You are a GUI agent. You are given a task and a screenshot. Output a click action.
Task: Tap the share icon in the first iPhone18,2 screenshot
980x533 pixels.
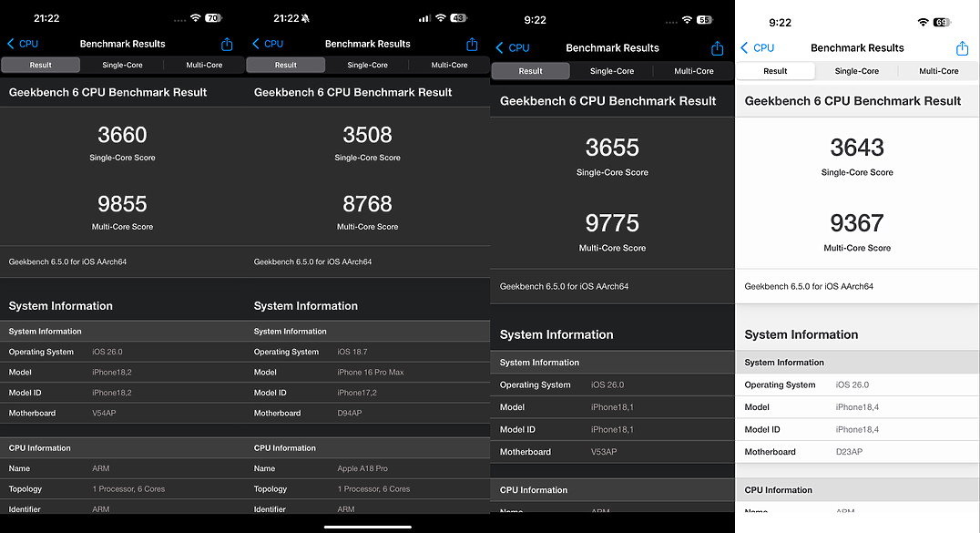tap(227, 44)
